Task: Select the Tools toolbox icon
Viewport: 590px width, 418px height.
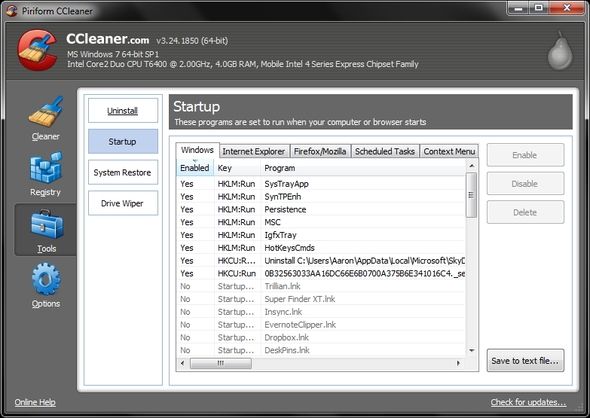Action: [x=47, y=225]
